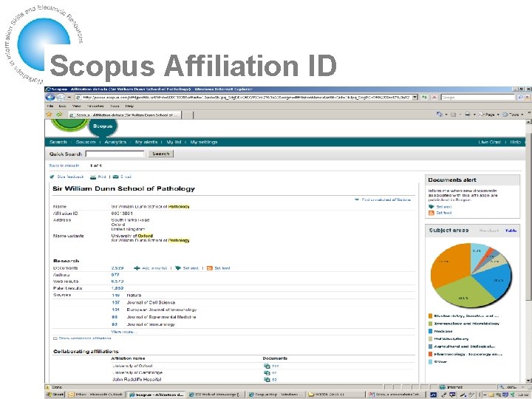Open the Edit menu

coord(62,106)
